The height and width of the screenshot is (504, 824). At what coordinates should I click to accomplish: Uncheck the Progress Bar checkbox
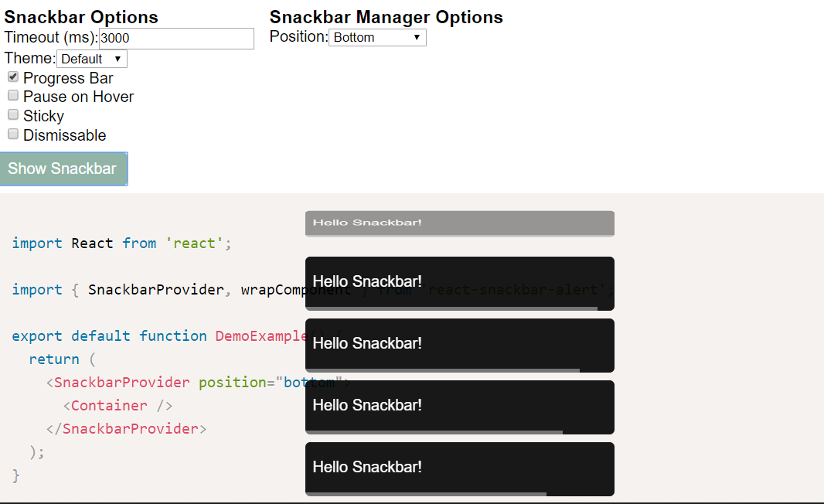[x=13, y=77]
